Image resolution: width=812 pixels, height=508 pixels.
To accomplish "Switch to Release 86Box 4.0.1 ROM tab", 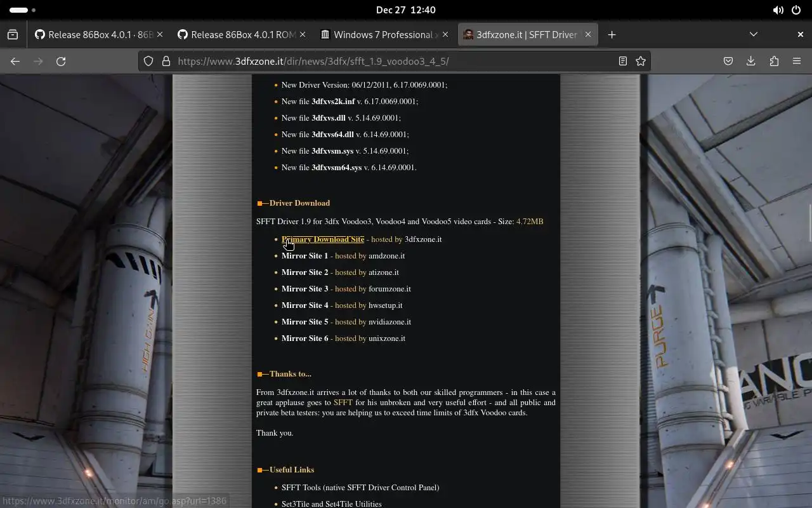I will click(x=241, y=34).
